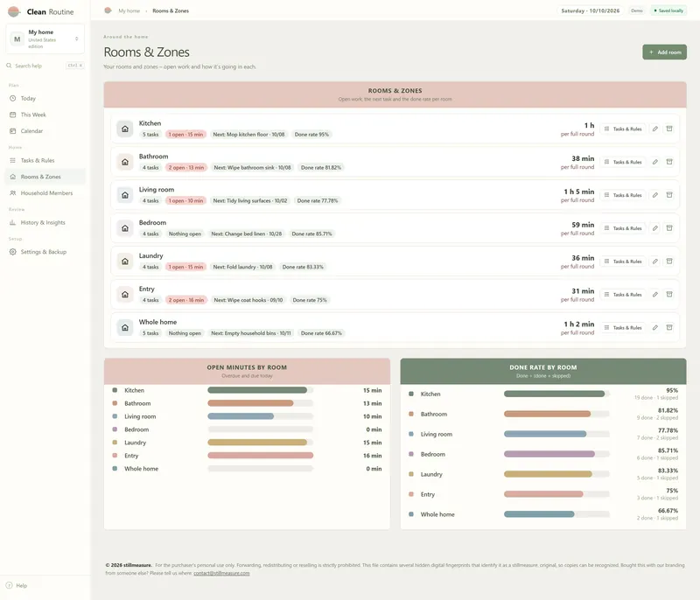Archive the Entry zone
The width and height of the screenshot is (700, 600).
(x=669, y=295)
